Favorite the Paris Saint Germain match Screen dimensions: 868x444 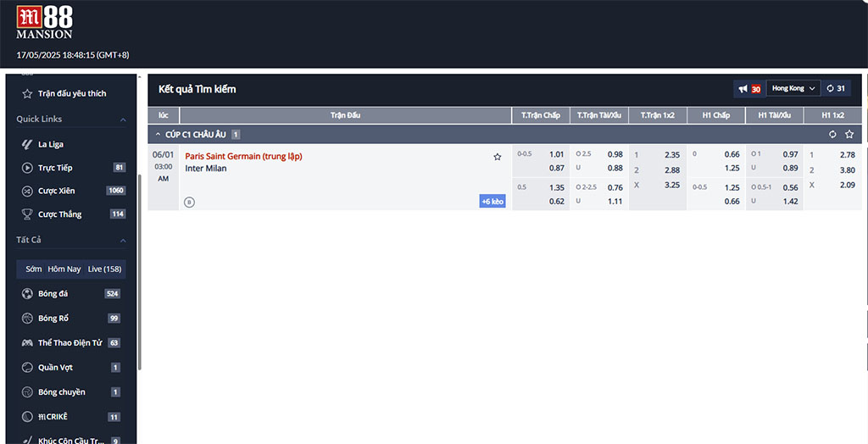(x=498, y=157)
